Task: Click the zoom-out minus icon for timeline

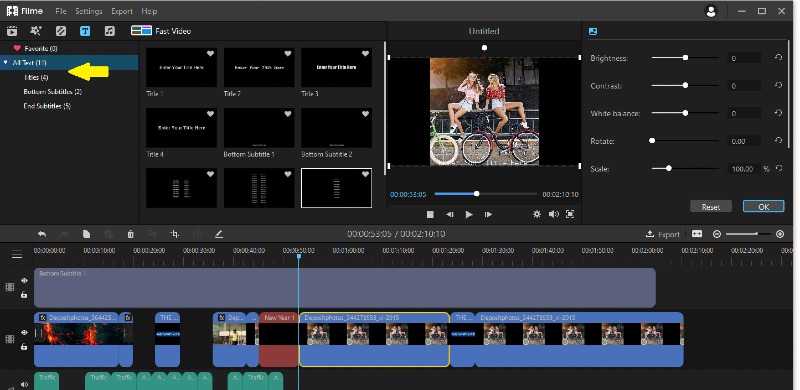Action: (717, 234)
